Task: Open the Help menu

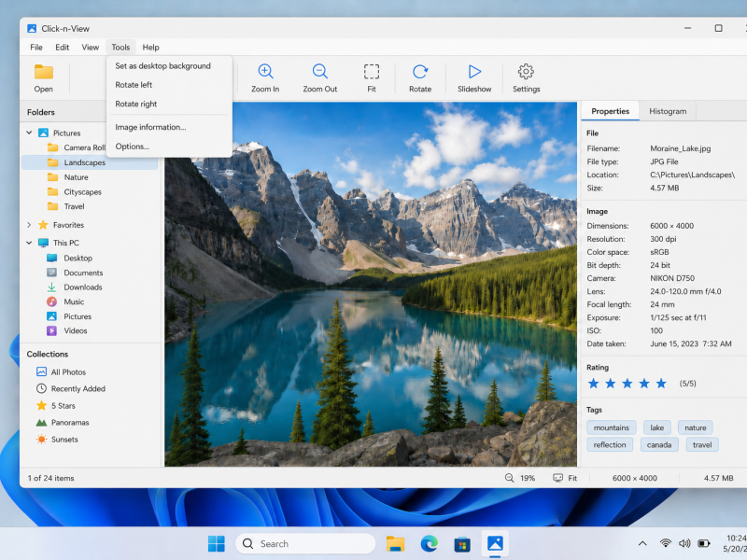Action: pos(150,48)
